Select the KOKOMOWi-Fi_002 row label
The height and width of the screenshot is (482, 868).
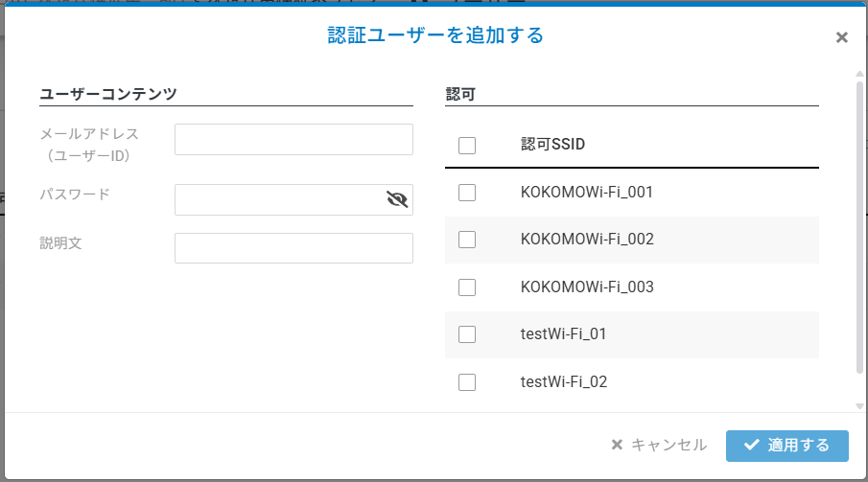click(587, 239)
